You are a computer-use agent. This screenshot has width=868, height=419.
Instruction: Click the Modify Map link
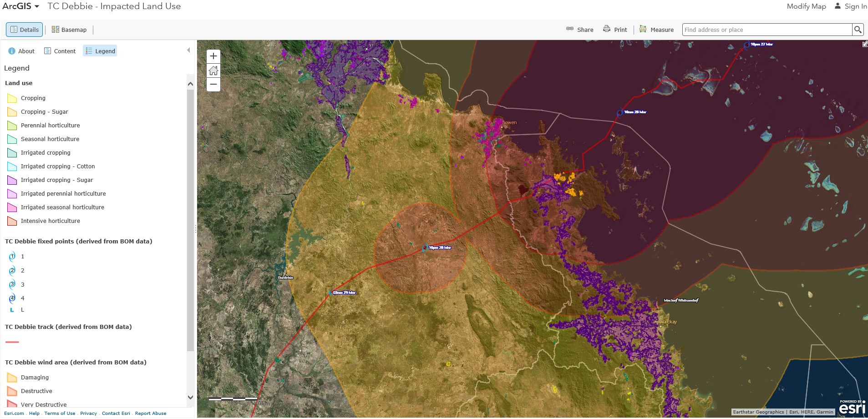coord(806,6)
